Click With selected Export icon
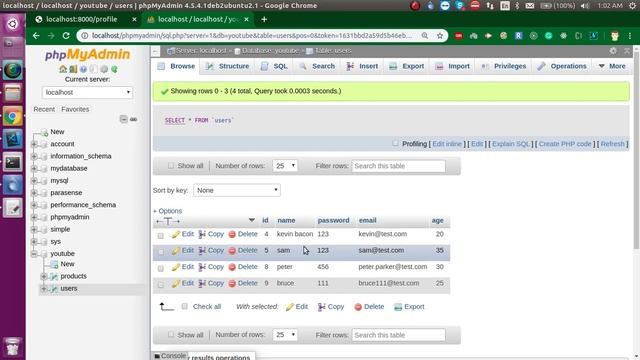 tap(398, 307)
